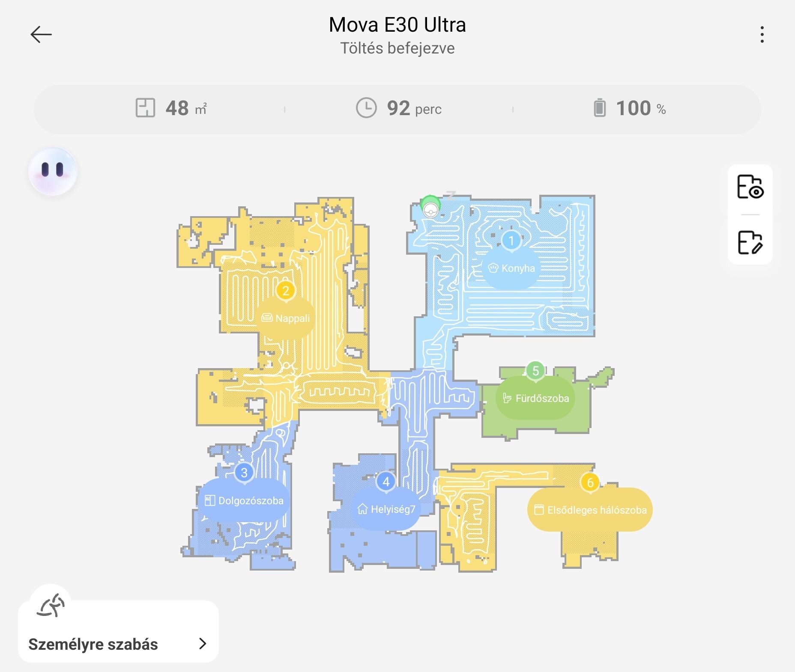Viewport: 795px width, 672px height.
Task: Tap the robot face assistant icon
Action: [53, 171]
